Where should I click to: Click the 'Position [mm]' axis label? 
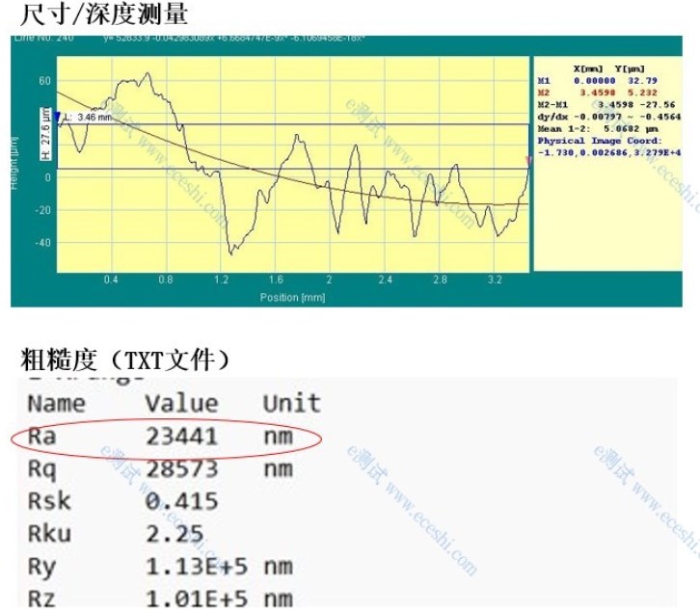pos(292,297)
